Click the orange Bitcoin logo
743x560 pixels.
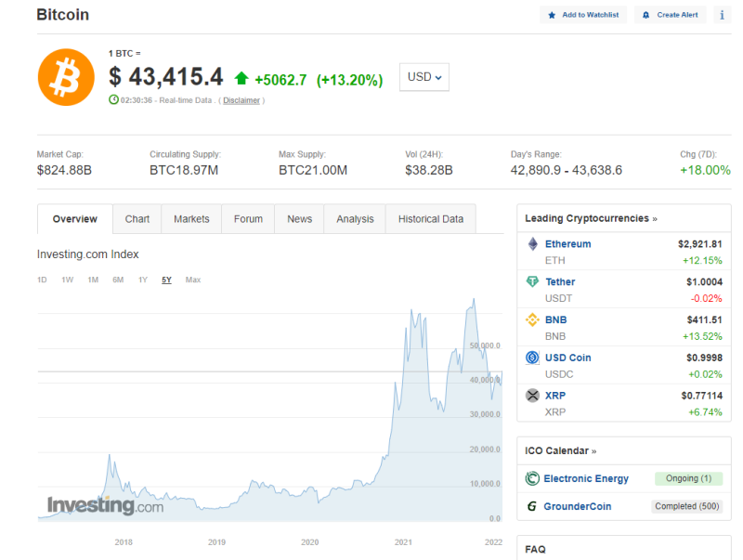click(x=66, y=77)
